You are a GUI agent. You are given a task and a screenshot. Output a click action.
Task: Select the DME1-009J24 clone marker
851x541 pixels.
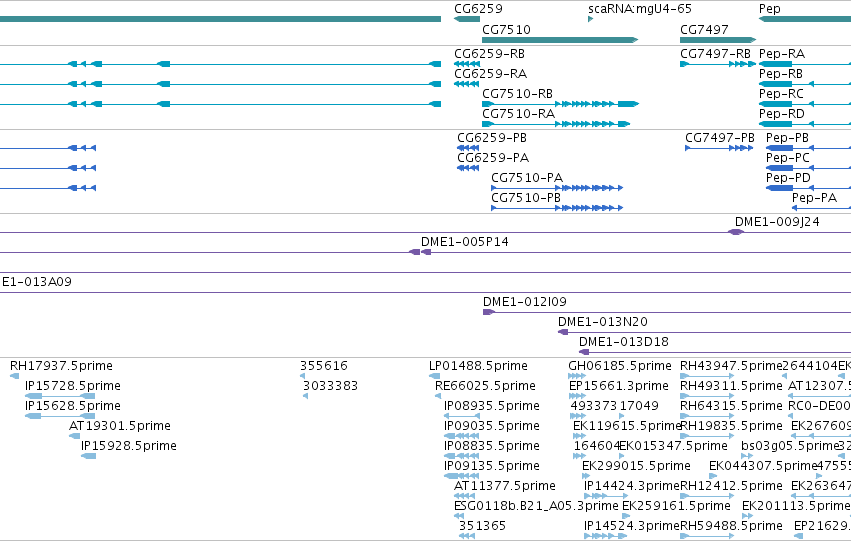tap(735, 232)
